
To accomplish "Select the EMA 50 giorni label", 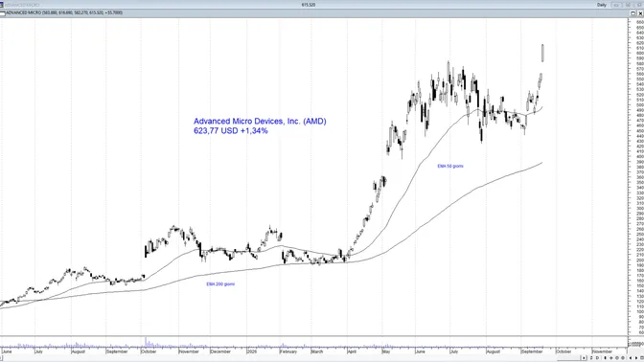I will tap(450, 167).
